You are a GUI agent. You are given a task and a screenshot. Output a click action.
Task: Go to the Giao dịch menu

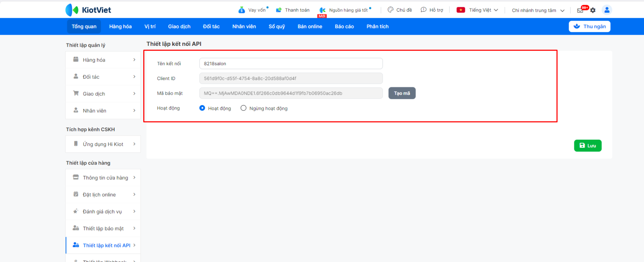[179, 27]
